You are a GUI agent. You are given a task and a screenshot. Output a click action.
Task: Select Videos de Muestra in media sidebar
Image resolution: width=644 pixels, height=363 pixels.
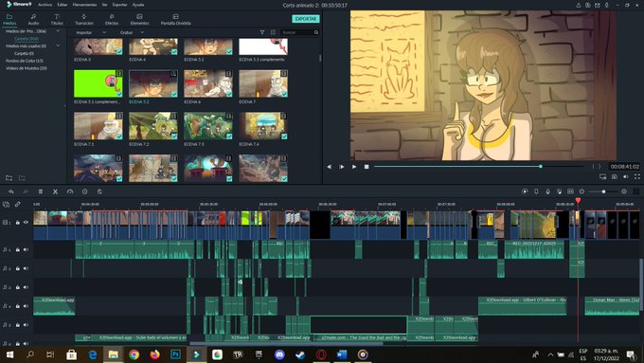[27, 68]
